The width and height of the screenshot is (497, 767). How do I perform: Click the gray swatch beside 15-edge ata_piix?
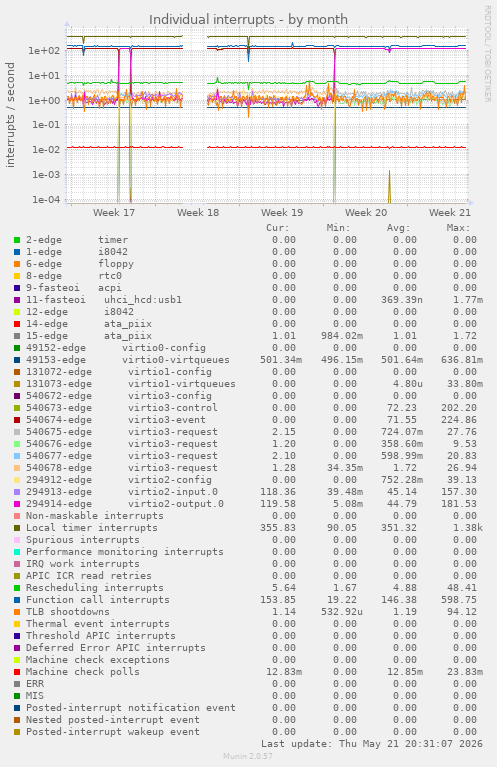pyautogui.click(x=17, y=336)
